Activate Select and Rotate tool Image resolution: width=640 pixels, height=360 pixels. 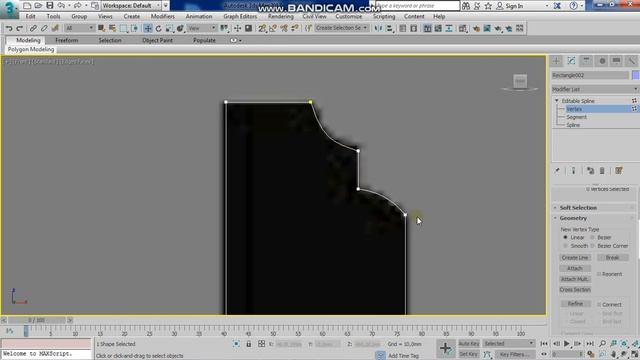click(158, 28)
